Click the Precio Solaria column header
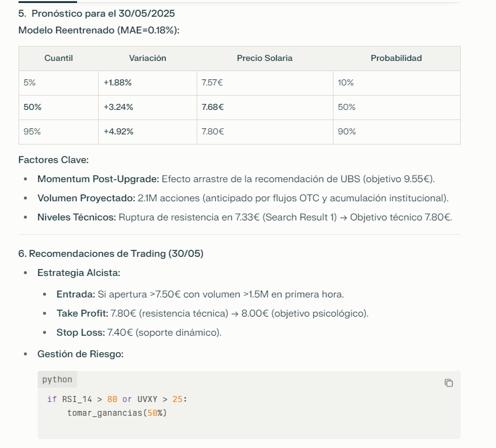Image resolution: width=496 pixels, height=448 pixels. (265, 58)
